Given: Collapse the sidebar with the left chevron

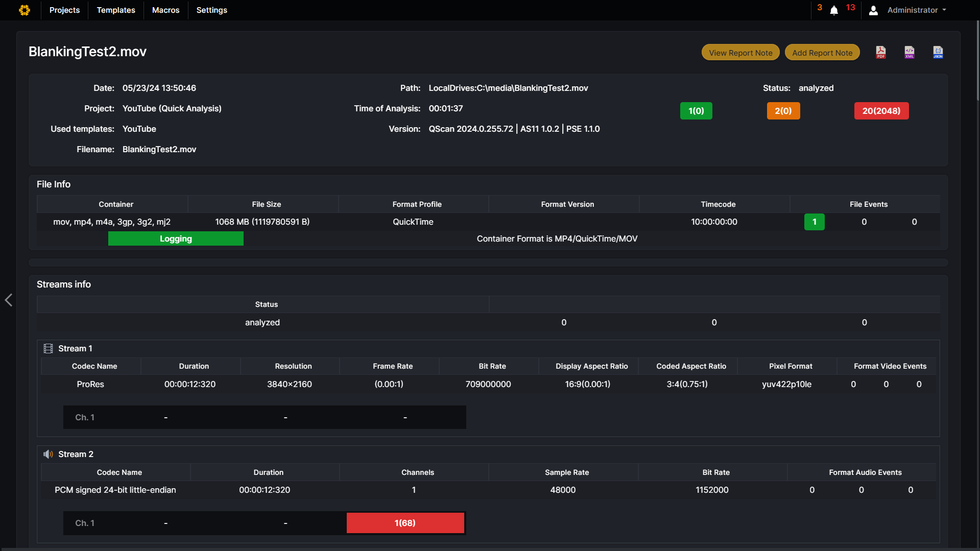Looking at the screenshot, I should (8, 300).
